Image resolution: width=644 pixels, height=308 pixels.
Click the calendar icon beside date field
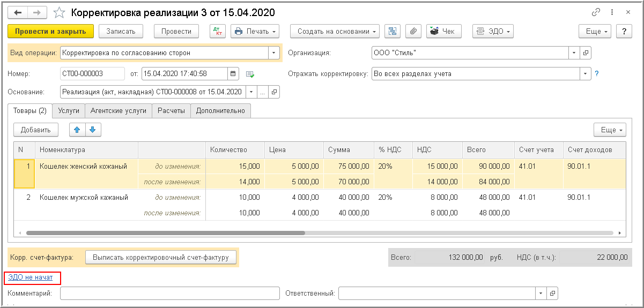point(233,74)
